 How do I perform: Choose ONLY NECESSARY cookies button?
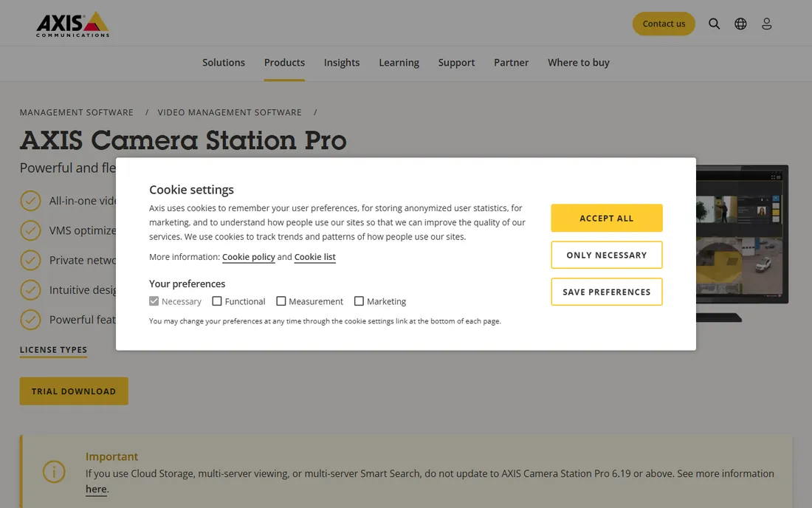pyautogui.click(x=606, y=255)
